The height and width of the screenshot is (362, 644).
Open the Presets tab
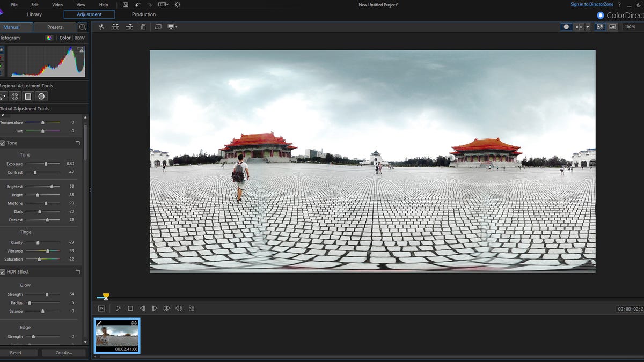tap(55, 27)
